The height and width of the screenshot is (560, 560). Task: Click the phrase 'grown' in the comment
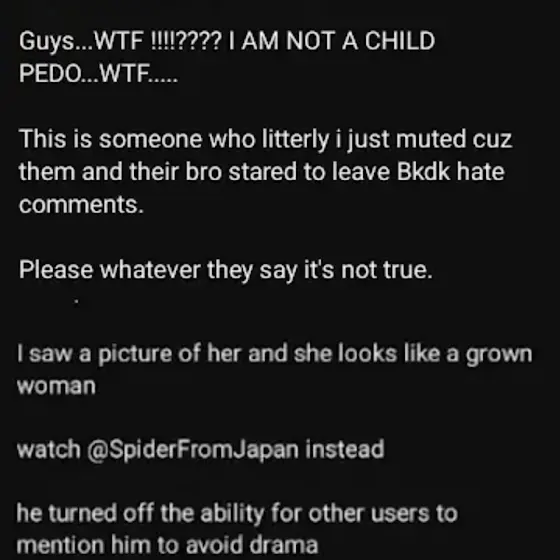499,355
